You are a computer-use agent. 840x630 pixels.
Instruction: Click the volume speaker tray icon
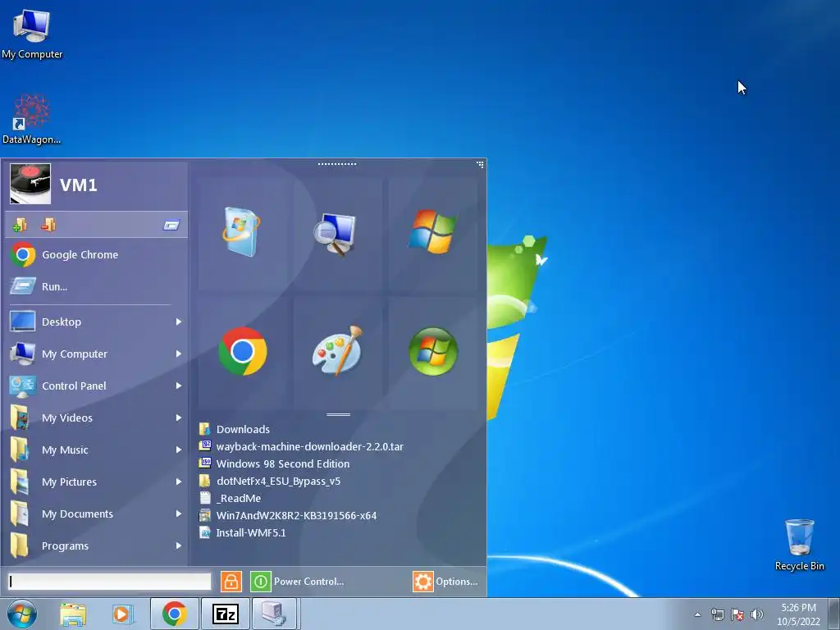click(x=757, y=614)
